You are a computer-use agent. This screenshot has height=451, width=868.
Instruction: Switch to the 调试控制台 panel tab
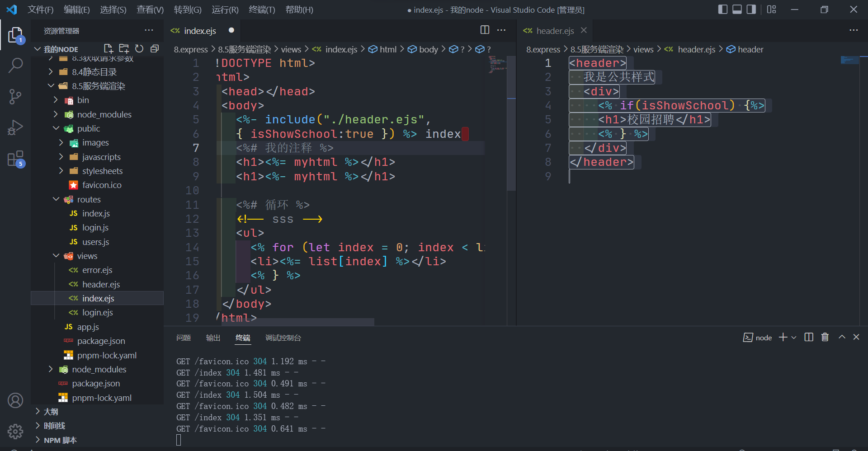point(283,338)
